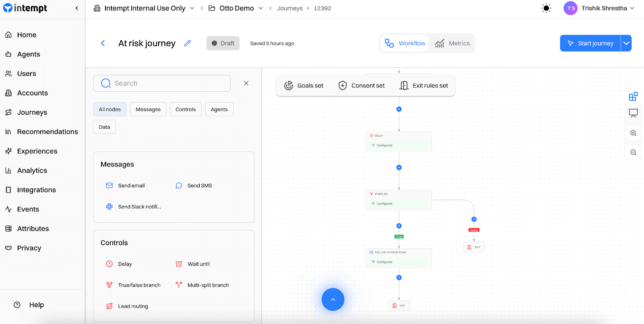
Task: Click the Draft status badge
Action: tap(223, 43)
